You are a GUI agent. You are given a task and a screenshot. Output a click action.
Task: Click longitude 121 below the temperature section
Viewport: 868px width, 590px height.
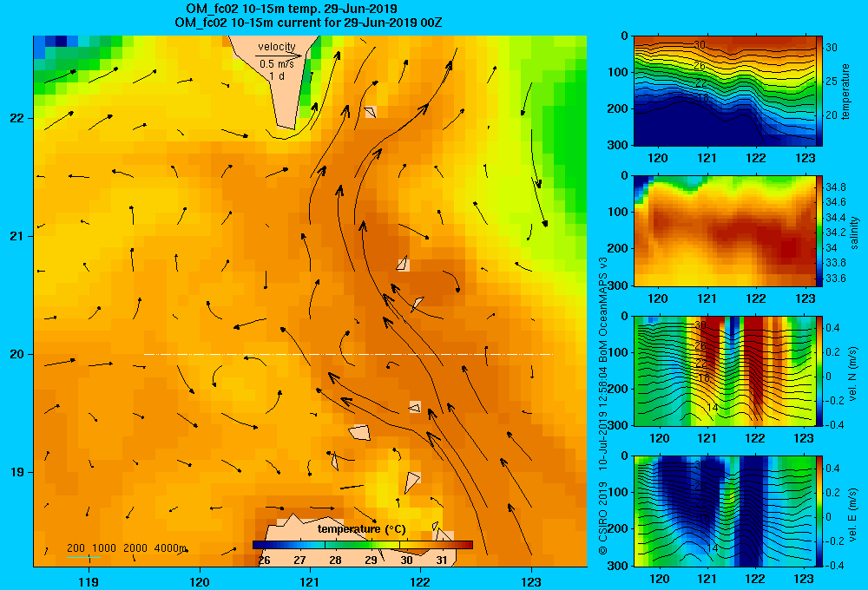click(x=707, y=158)
